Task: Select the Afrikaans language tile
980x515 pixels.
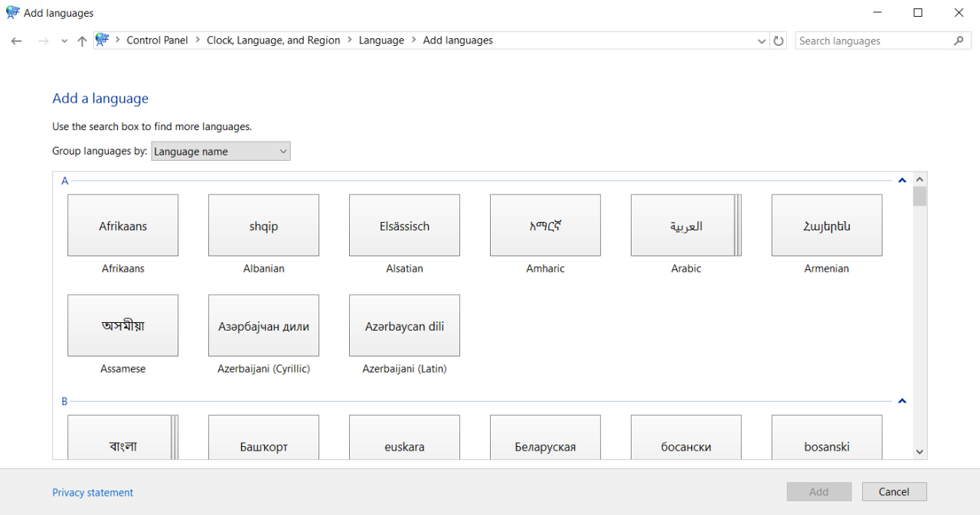Action: pyautogui.click(x=123, y=225)
